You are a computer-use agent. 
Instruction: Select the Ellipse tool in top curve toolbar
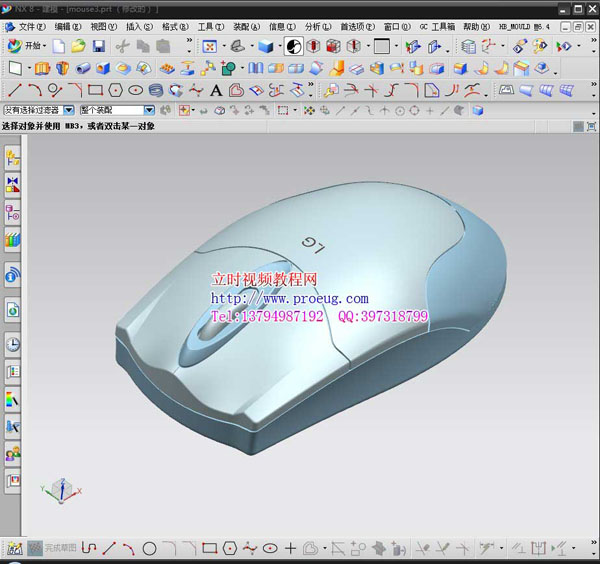click(x=135, y=91)
